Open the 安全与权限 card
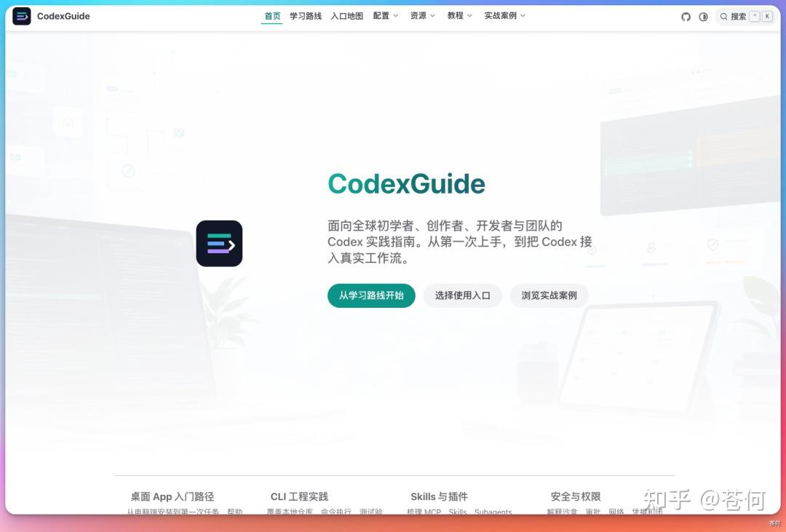The height and width of the screenshot is (532, 786). click(x=605, y=503)
